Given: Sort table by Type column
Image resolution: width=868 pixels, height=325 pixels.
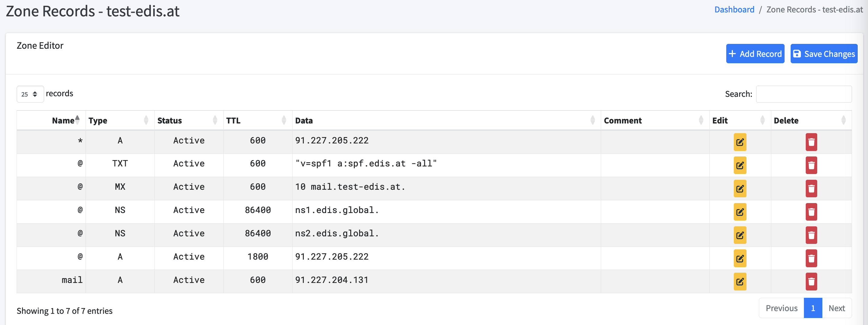Looking at the screenshot, I should (x=120, y=120).
